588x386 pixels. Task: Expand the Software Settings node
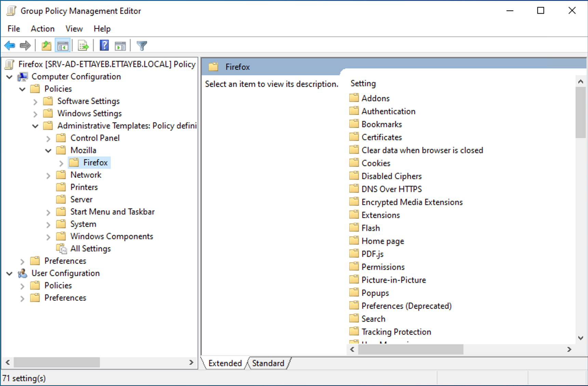pyautogui.click(x=35, y=102)
